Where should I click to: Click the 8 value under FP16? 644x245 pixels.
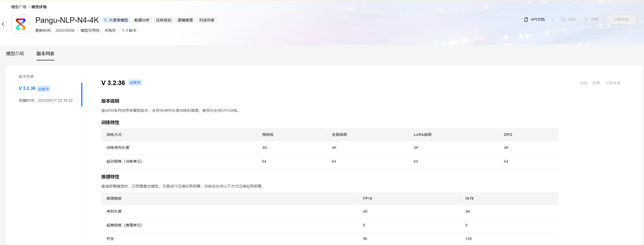tap(364, 225)
